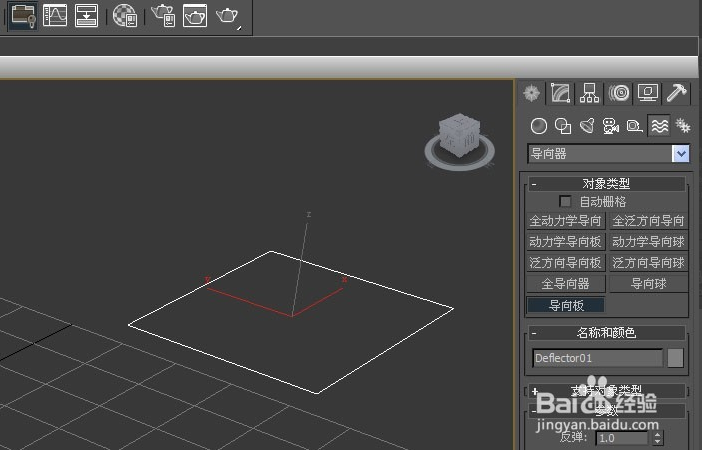Select the Cameras category icon
702x450 pixels.
point(611,126)
